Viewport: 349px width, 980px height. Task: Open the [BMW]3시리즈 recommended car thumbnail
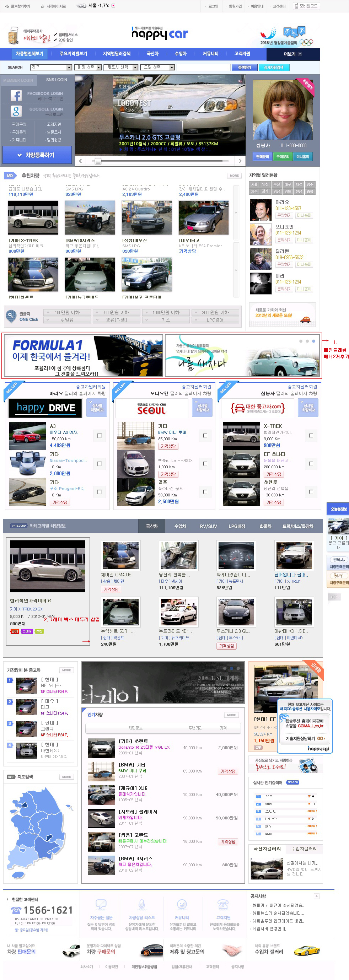click(90, 218)
